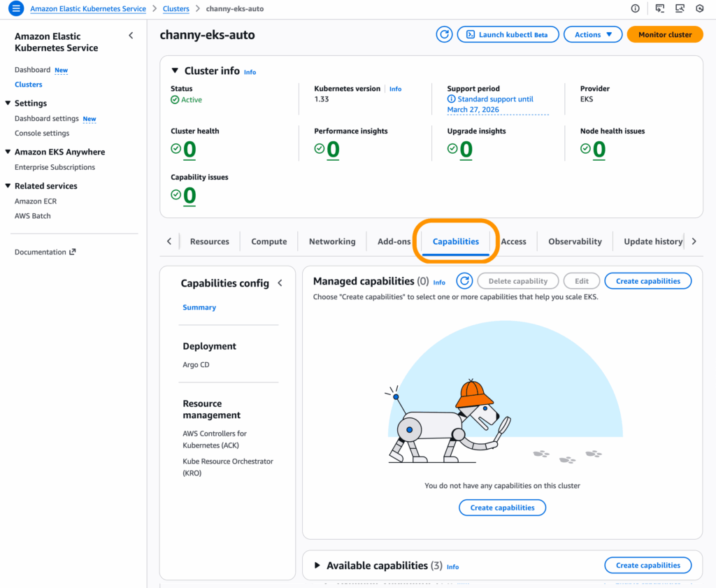The image size is (716, 588).
Task: Collapse the Cluster info section
Action: [x=173, y=71]
